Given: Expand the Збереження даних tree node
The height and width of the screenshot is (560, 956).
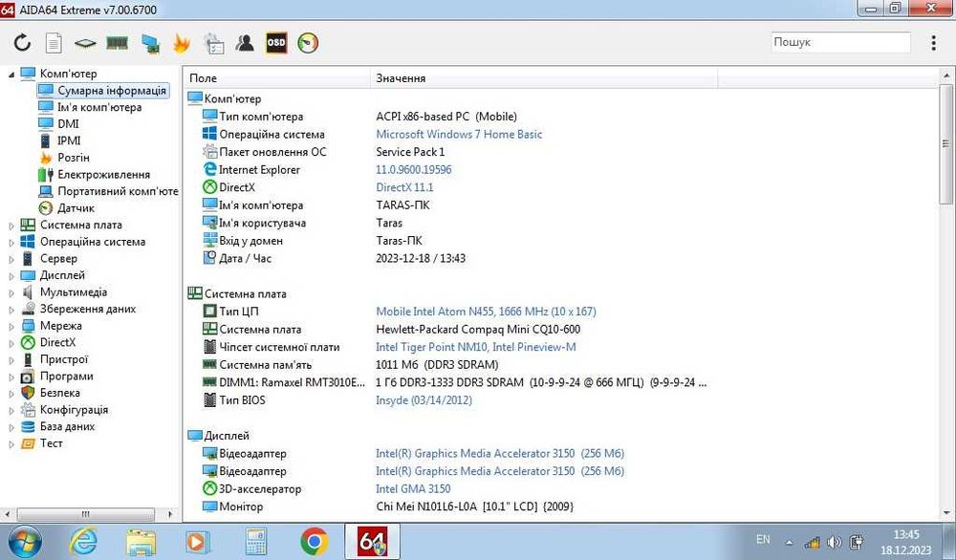Looking at the screenshot, I should [11, 310].
